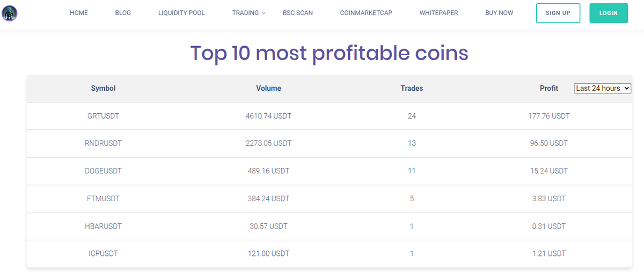Click the 2273.05 USDT volume value

click(x=268, y=143)
